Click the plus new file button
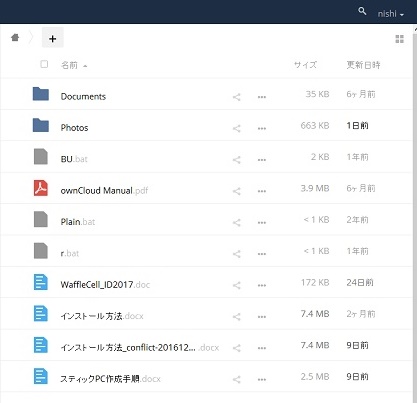The height and width of the screenshot is (403, 417). (52, 38)
